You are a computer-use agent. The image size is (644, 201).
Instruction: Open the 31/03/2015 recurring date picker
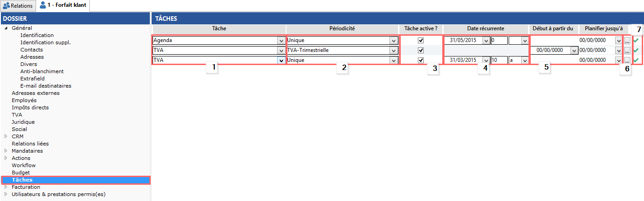[486, 61]
